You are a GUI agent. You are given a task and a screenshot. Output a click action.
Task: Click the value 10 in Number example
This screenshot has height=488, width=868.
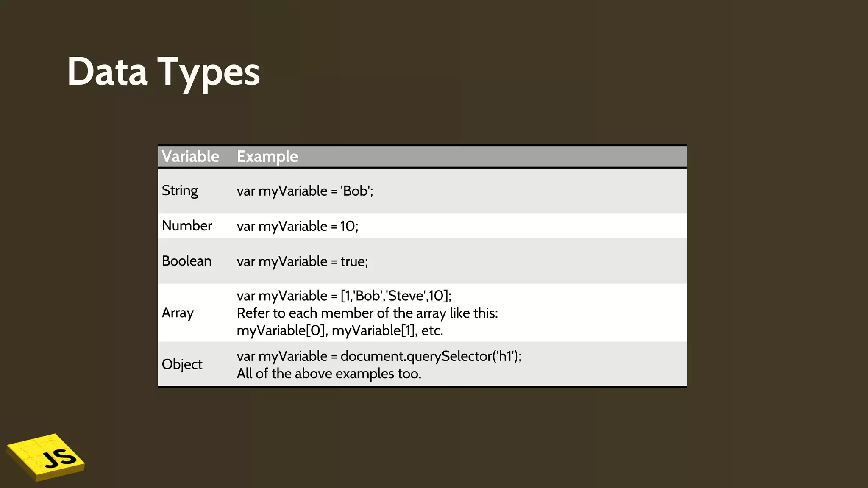pos(348,226)
